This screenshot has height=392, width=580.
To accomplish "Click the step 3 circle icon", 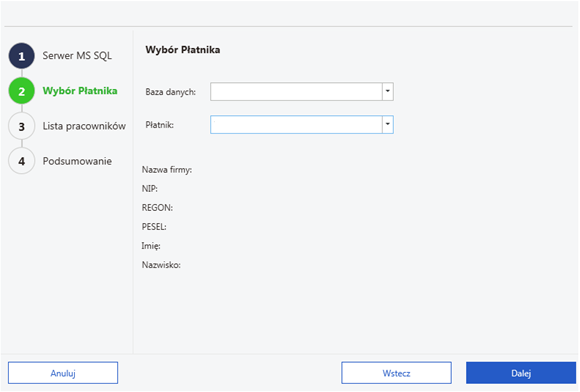I will point(21,126).
